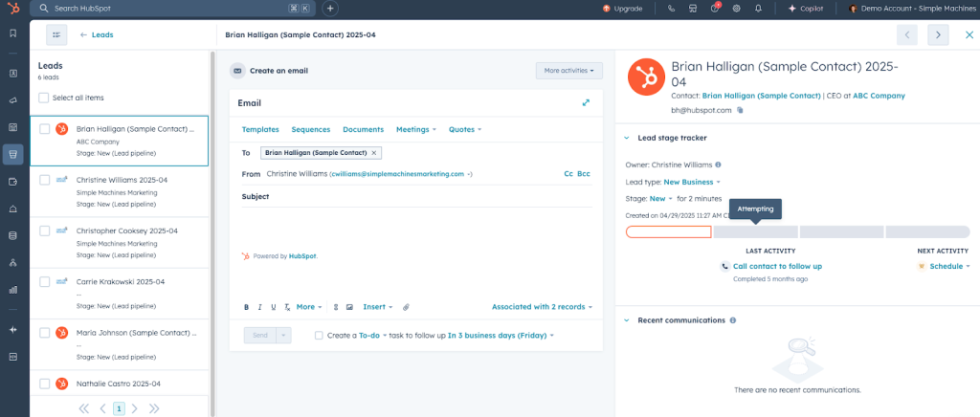The width and height of the screenshot is (980, 417).
Task: Open the highlighted sales workspace sidebar icon
Action: 12,154
